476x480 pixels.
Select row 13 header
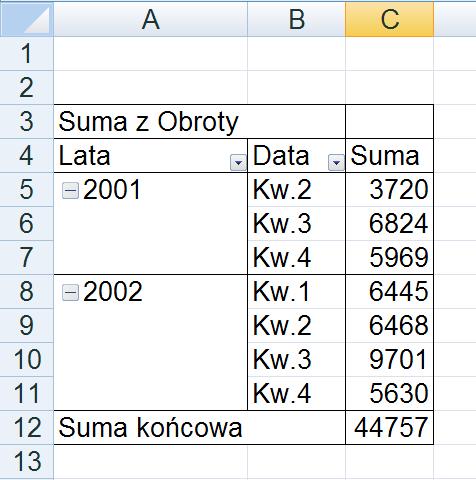coord(27,461)
